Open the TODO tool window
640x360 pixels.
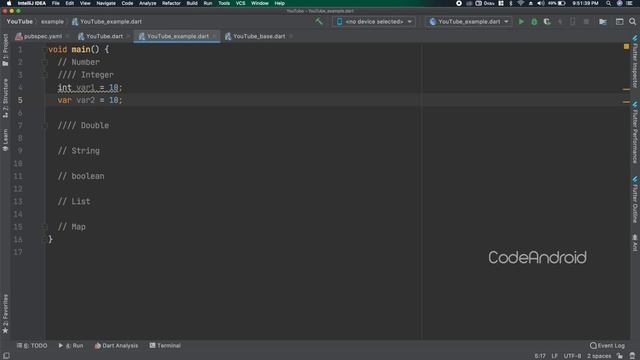pyautogui.click(x=32, y=346)
